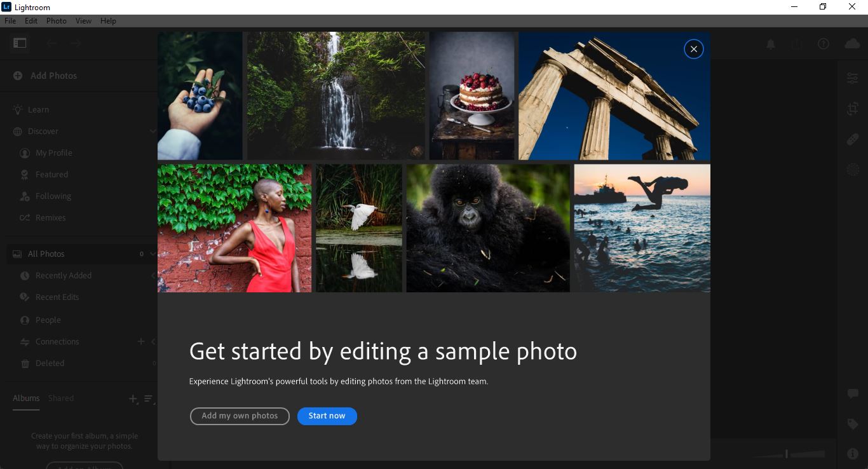The width and height of the screenshot is (868, 469).
Task: Open Recently Added clock icon
Action: [25, 276]
